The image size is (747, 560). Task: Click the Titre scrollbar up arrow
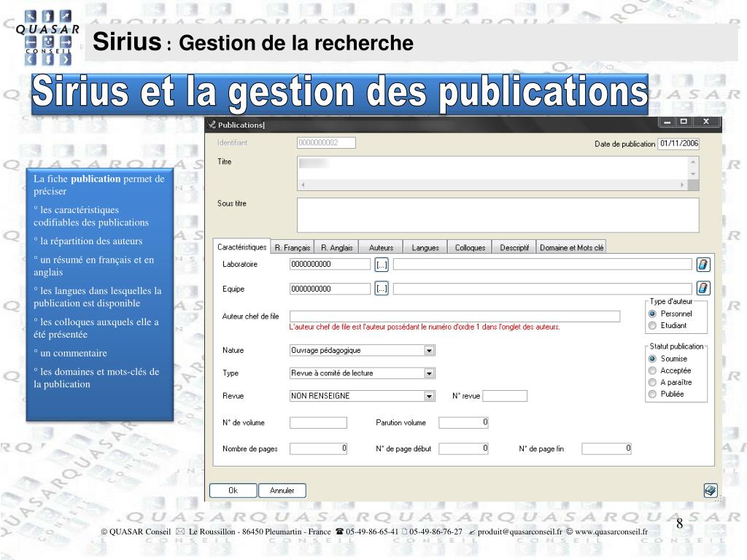(693, 163)
